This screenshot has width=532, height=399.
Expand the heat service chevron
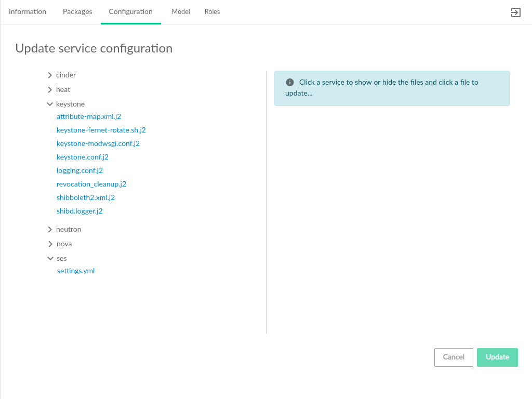pyautogui.click(x=50, y=90)
